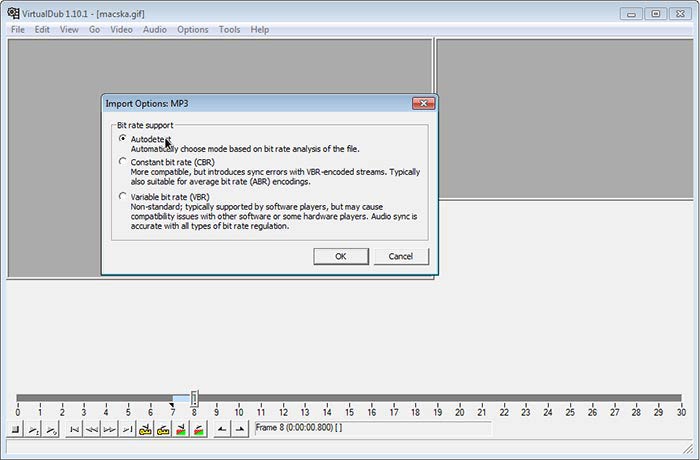Open the Video menu
Viewport: 700px width, 460px height.
(121, 30)
